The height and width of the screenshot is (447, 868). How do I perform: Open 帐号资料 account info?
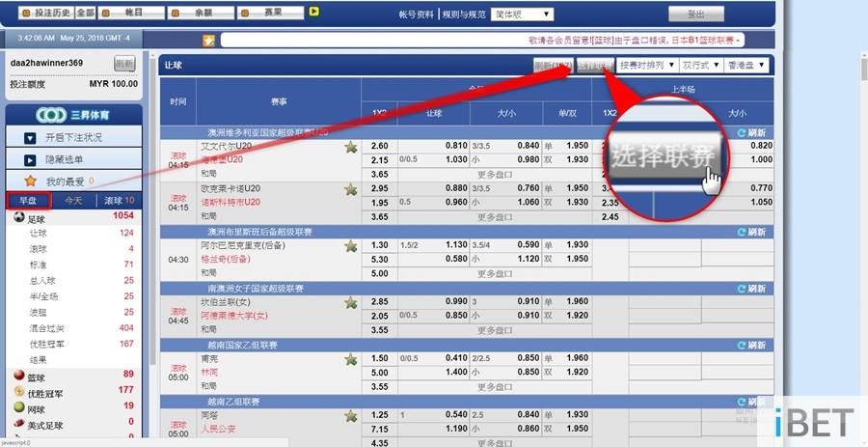[x=417, y=14]
